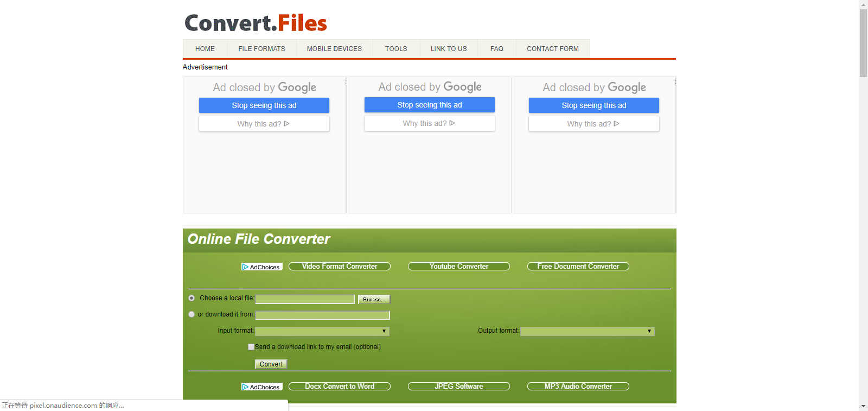
Task: Open MOBILE DEVICES section
Action: [x=334, y=49]
